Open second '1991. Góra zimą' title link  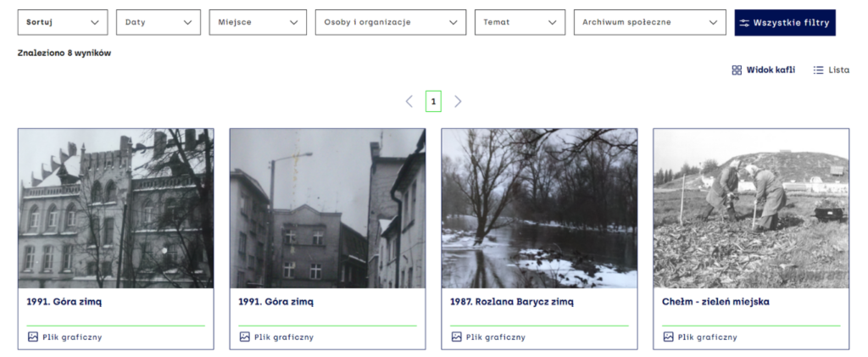pyautogui.click(x=275, y=302)
